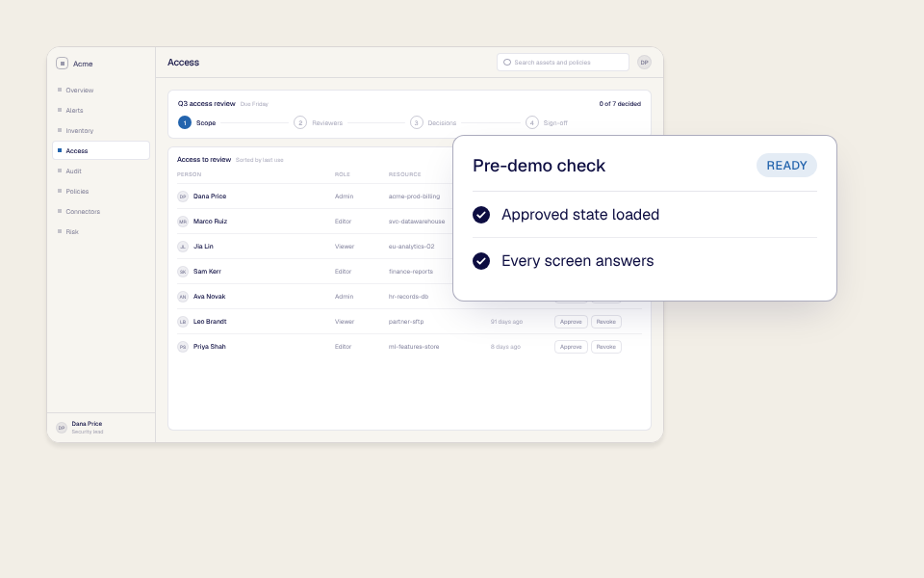The height and width of the screenshot is (578, 924).
Task: Click the Viewer role in Jia Lin's row
Action: click(345, 247)
